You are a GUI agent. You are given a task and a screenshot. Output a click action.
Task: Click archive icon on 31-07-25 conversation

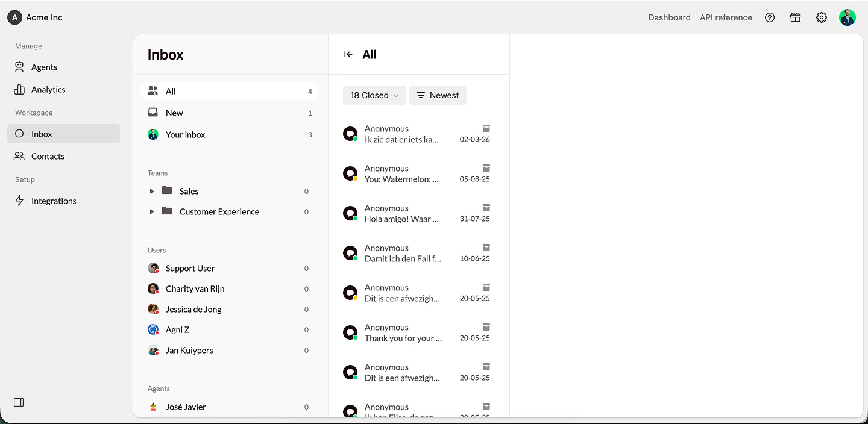point(486,208)
